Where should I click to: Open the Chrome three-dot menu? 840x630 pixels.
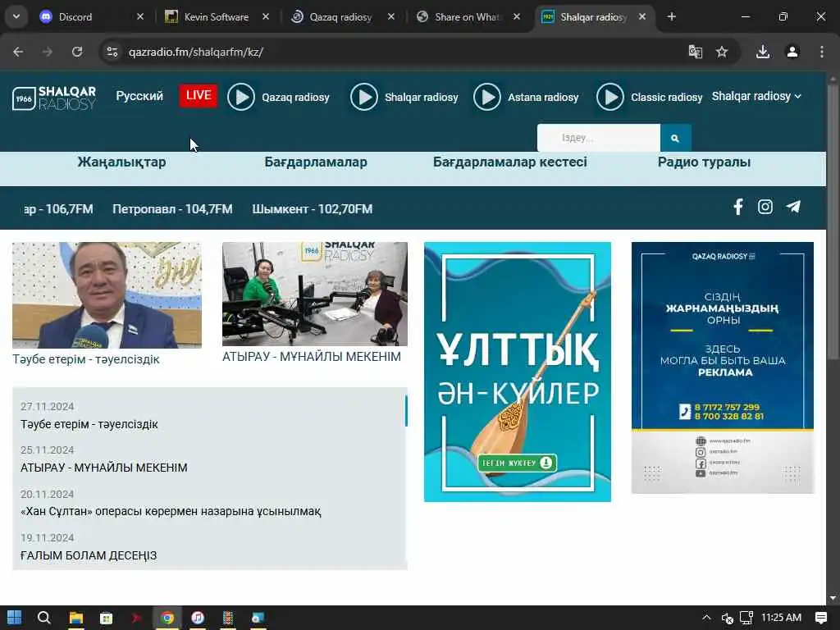tap(822, 52)
